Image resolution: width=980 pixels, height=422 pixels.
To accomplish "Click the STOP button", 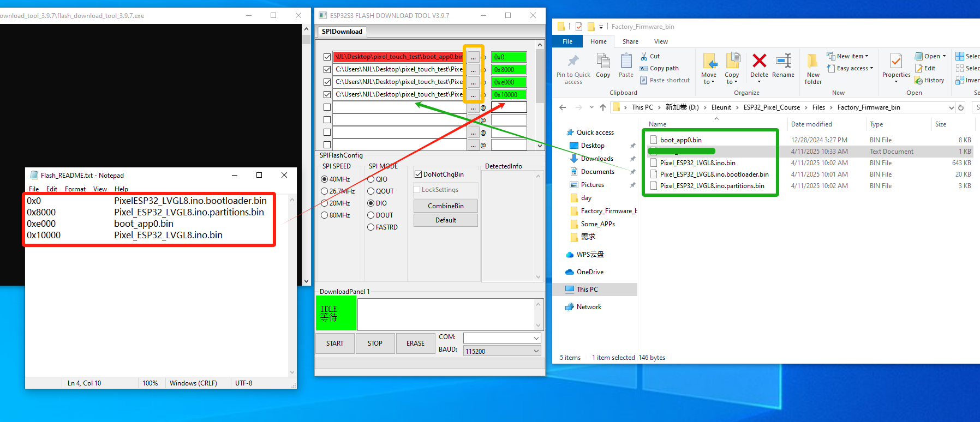I will click(375, 343).
